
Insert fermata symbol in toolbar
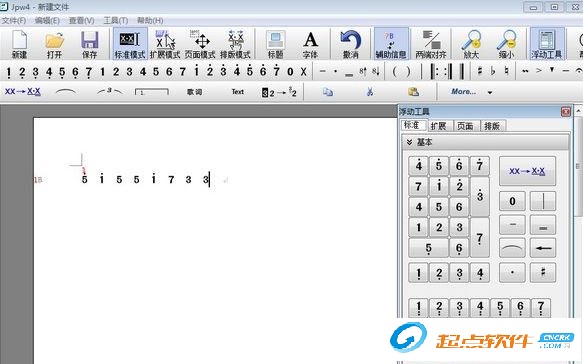579,70
